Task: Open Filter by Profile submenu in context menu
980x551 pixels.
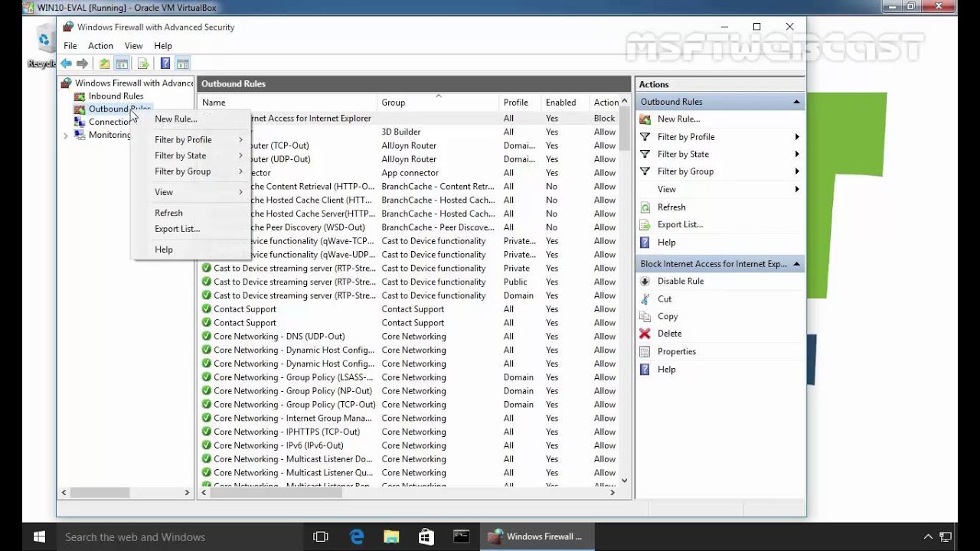Action: click(191, 140)
